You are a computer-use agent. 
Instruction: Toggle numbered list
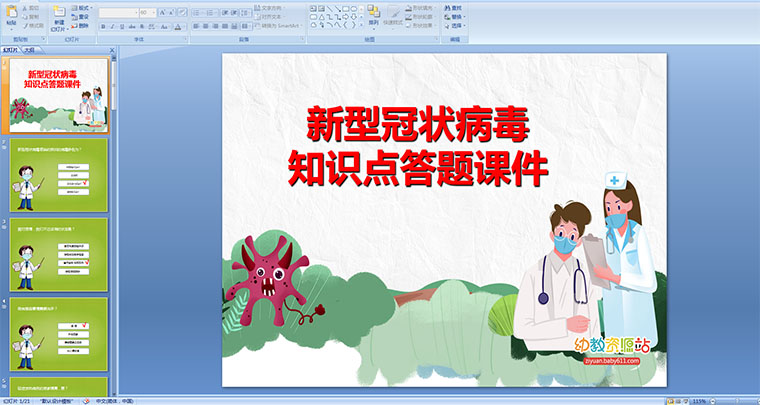[211, 13]
